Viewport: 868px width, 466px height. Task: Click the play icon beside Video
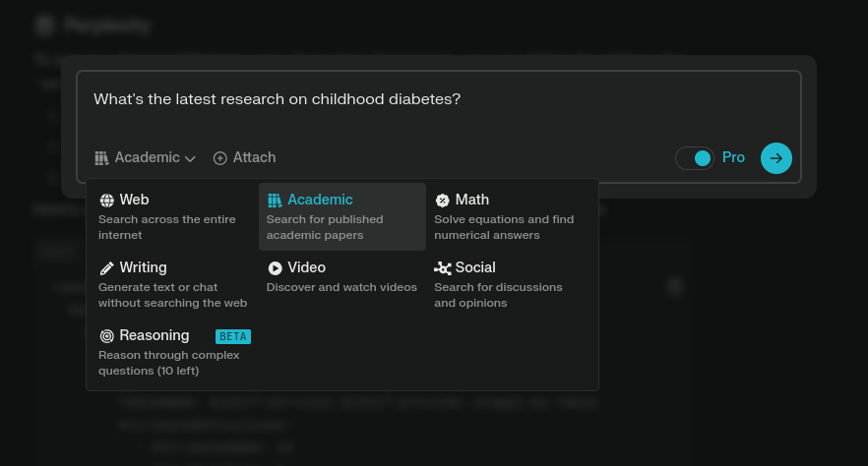(275, 268)
